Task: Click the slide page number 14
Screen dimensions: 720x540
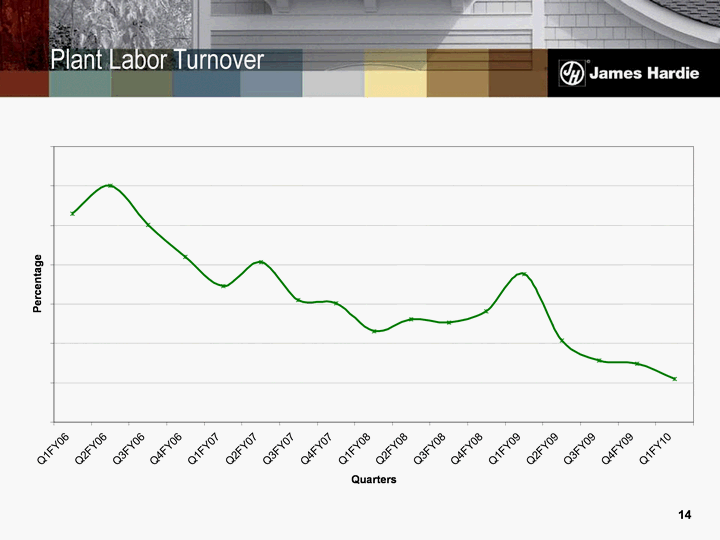Action: pos(684,514)
